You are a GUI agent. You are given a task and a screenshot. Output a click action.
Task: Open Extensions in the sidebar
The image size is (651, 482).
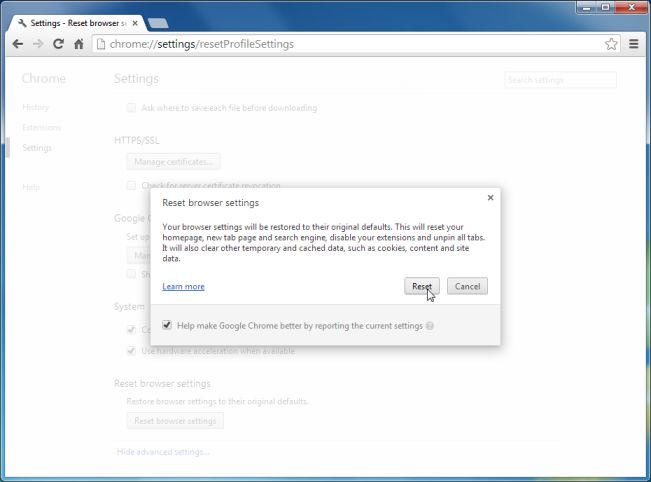coord(42,127)
